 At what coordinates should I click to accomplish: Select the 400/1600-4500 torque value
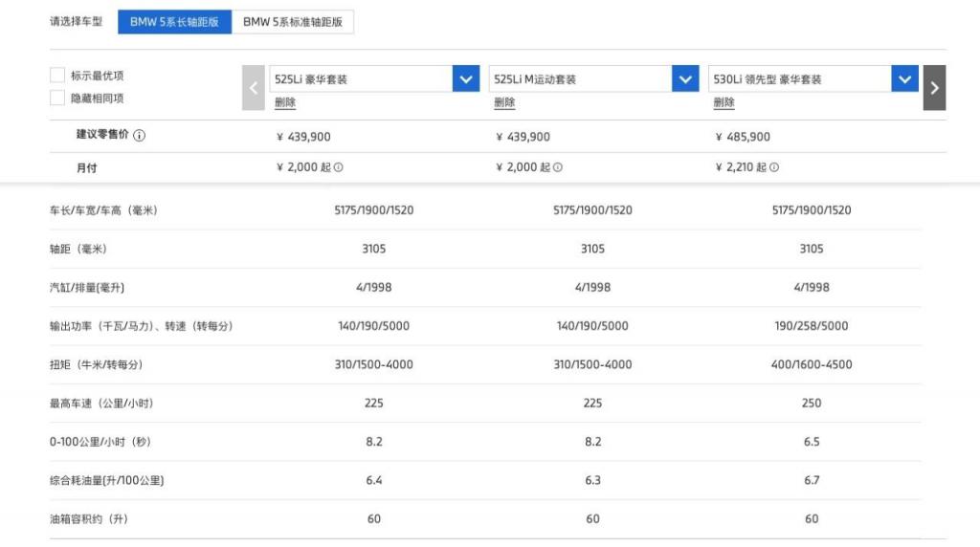812,364
